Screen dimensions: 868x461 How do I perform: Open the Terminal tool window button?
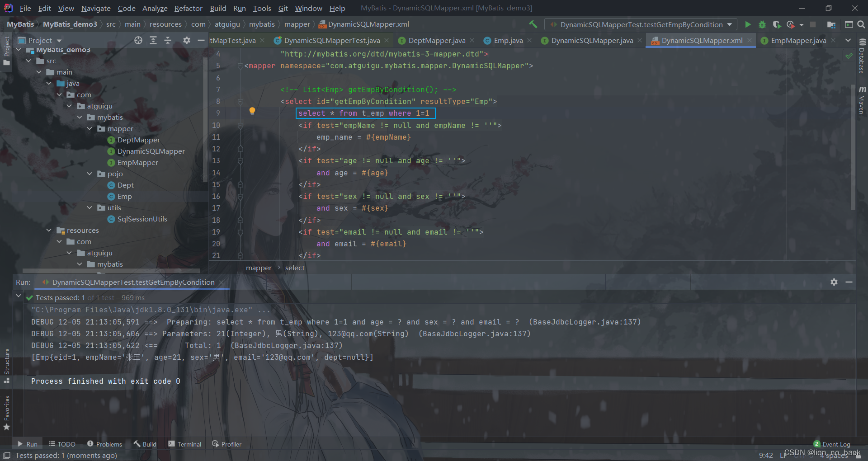(184, 444)
